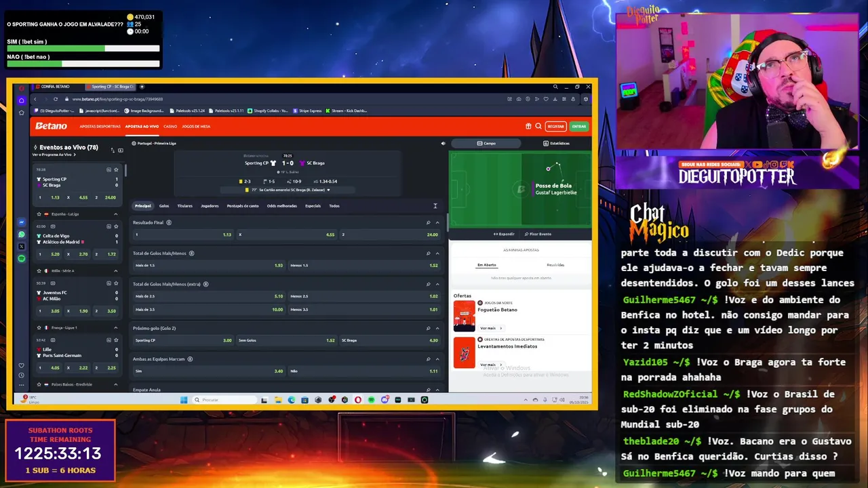Screen dimensions: 868x488
Task: Click the browser search tabs magnifier
Action: [555, 87]
